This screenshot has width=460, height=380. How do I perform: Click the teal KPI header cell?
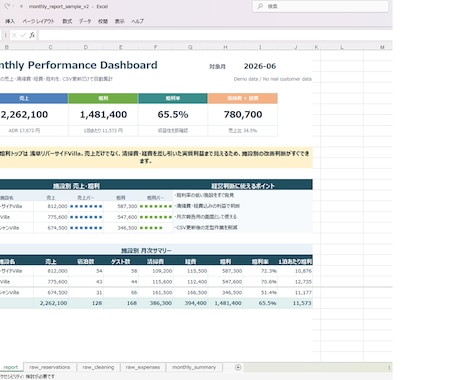click(x=173, y=98)
